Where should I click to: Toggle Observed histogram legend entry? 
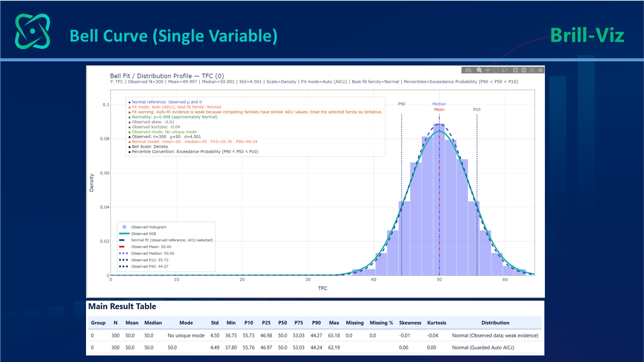click(143, 227)
